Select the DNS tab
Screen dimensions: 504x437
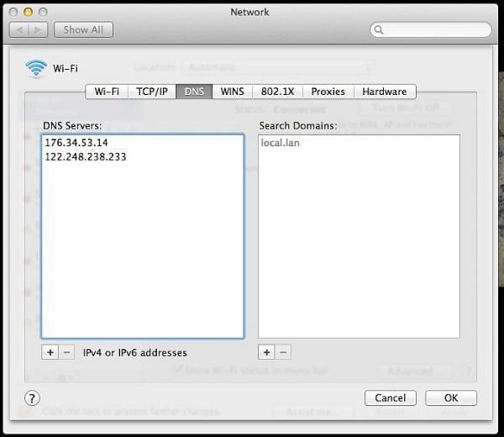pos(194,92)
